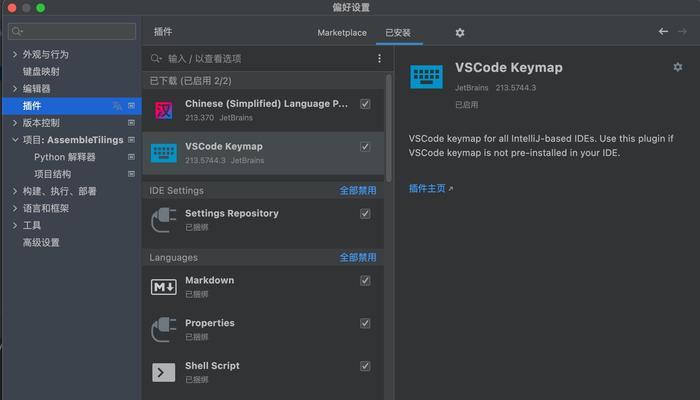Click the Properties plugin name
The width and height of the screenshot is (700, 400).
point(209,323)
